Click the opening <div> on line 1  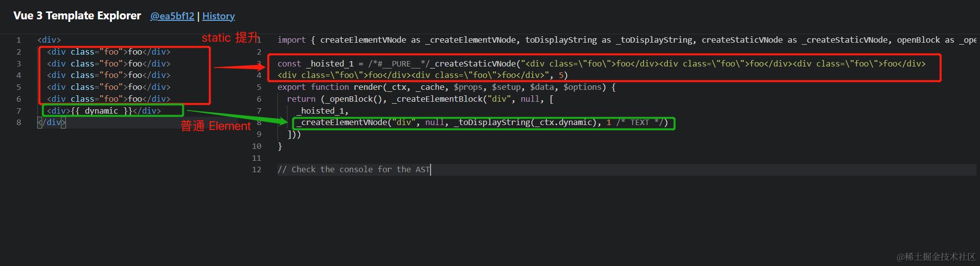pos(49,40)
